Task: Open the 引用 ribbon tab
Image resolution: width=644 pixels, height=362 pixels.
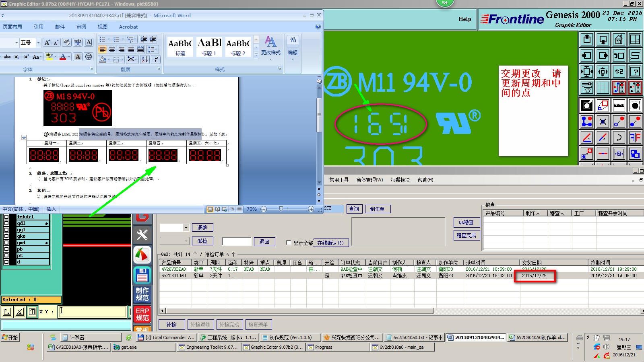Action: [x=39, y=27]
